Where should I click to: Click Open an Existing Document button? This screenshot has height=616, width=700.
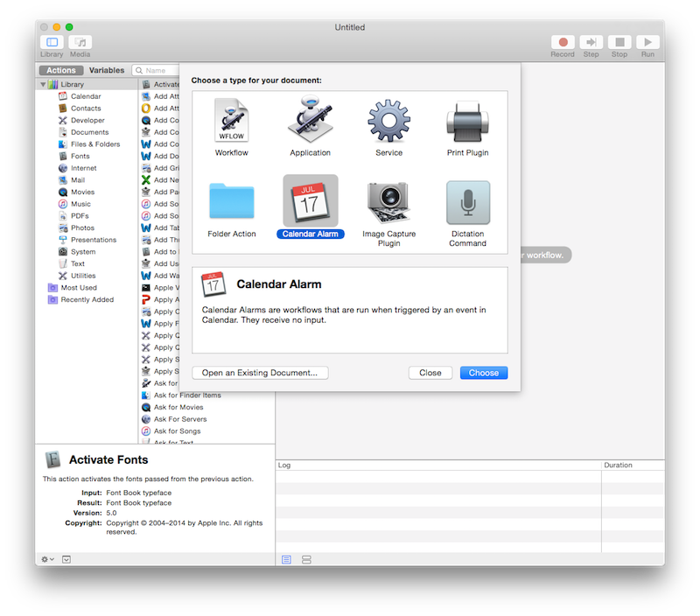[x=260, y=373]
